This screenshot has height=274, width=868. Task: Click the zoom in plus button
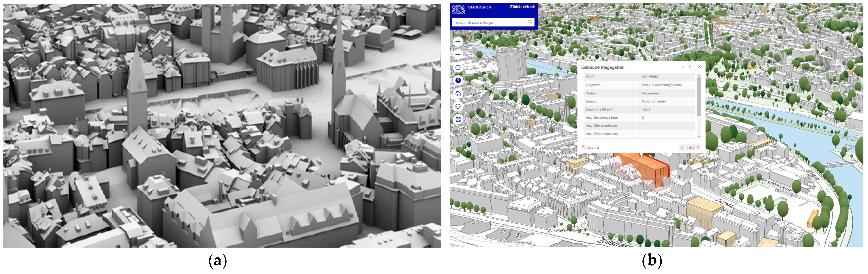[x=458, y=41]
